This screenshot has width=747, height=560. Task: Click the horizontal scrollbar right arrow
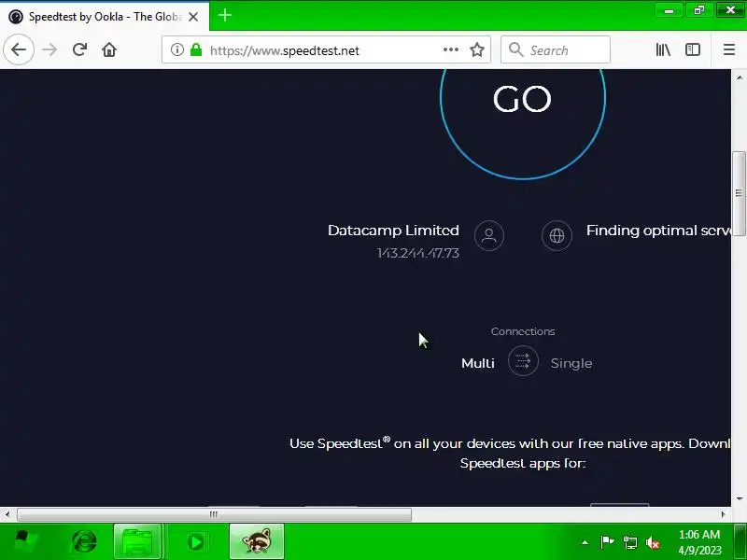point(723,514)
